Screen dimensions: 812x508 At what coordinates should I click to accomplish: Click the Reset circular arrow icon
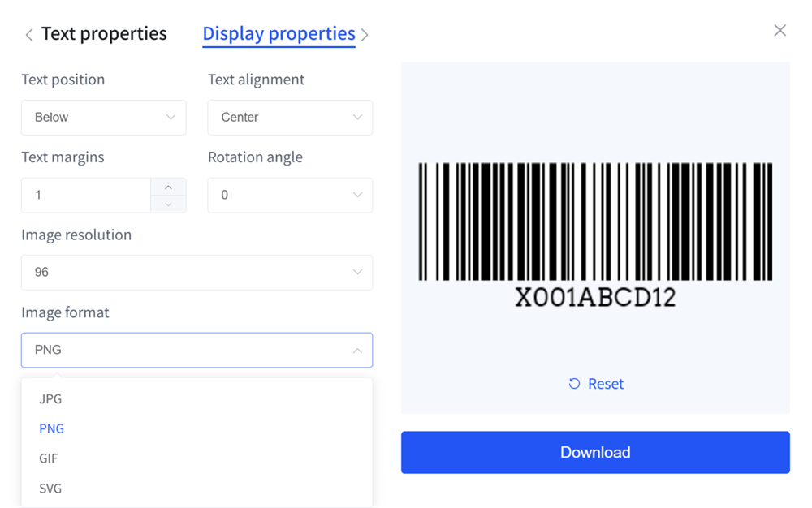pyautogui.click(x=574, y=384)
